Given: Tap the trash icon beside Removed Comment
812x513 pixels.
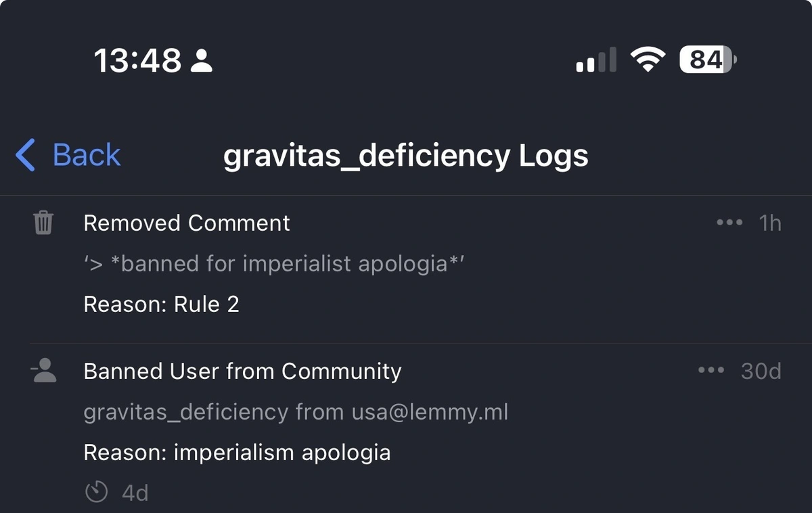Looking at the screenshot, I should 43,223.
